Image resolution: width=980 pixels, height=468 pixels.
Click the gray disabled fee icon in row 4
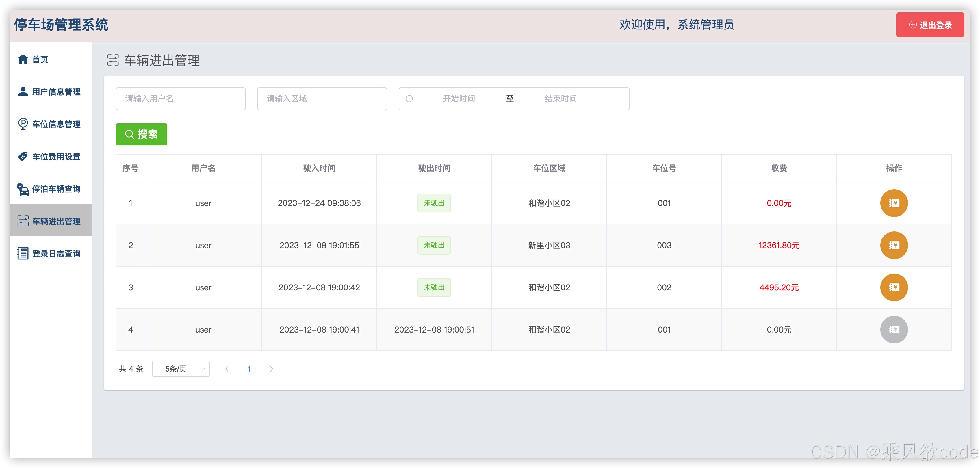click(894, 330)
